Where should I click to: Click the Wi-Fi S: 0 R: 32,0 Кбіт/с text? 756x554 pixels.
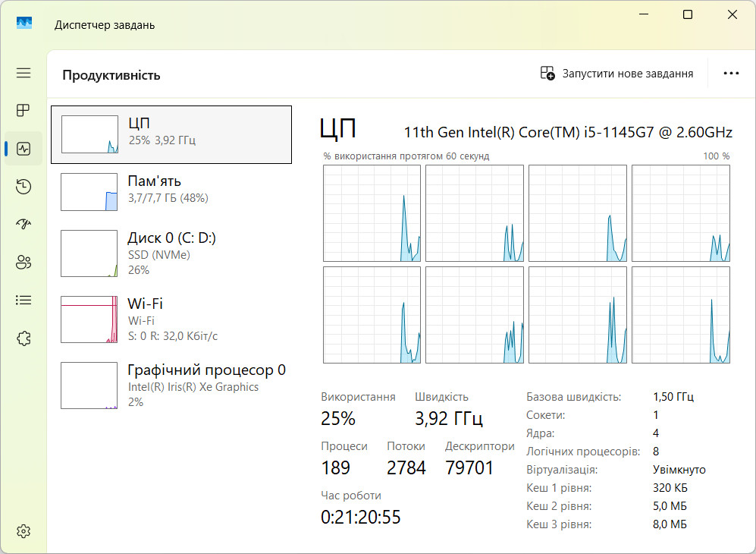coord(173,336)
